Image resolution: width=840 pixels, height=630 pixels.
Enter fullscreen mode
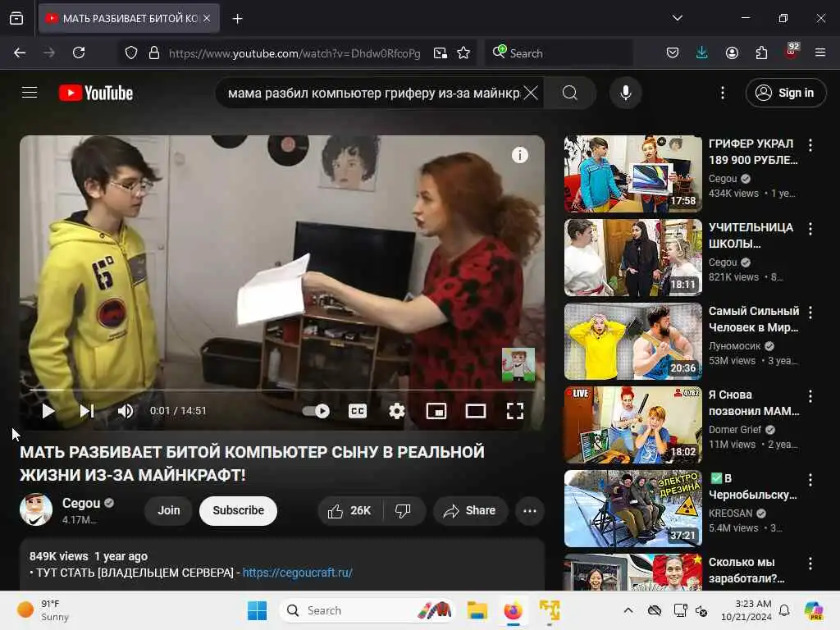[x=515, y=411]
